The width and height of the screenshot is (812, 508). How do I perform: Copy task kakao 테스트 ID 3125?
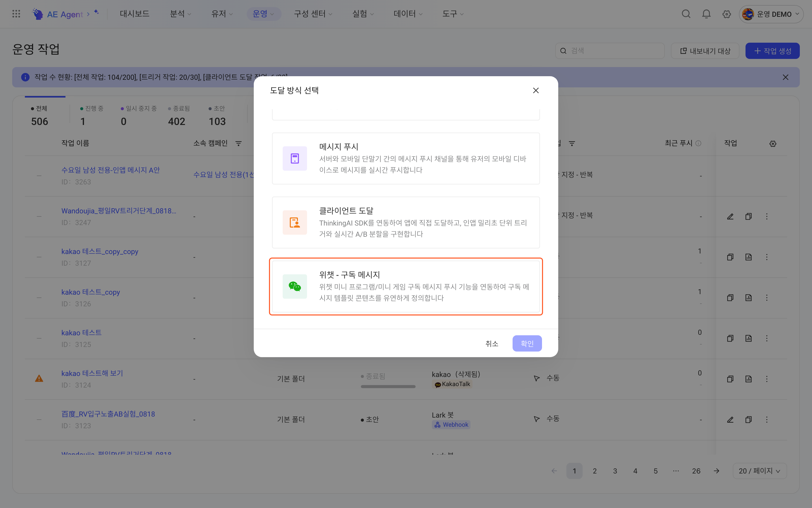(x=730, y=338)
